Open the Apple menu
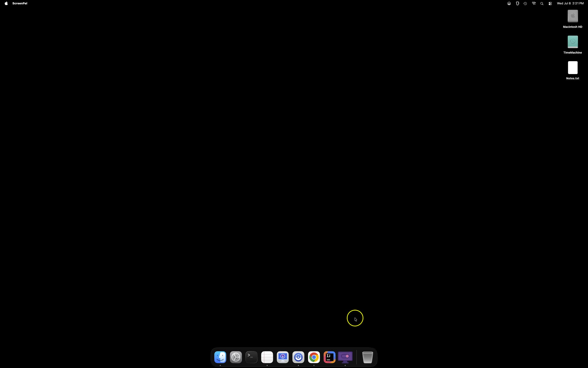588x368 pixels. tap(6, 3)
